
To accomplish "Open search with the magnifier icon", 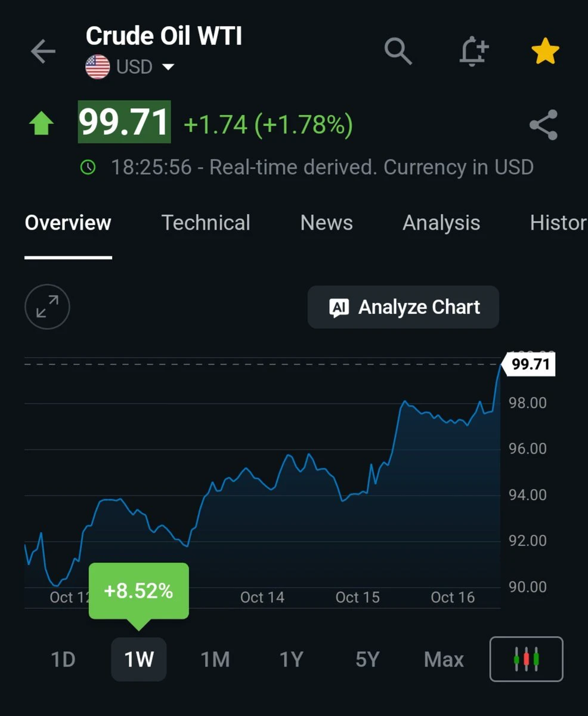I will pos(398,51).
